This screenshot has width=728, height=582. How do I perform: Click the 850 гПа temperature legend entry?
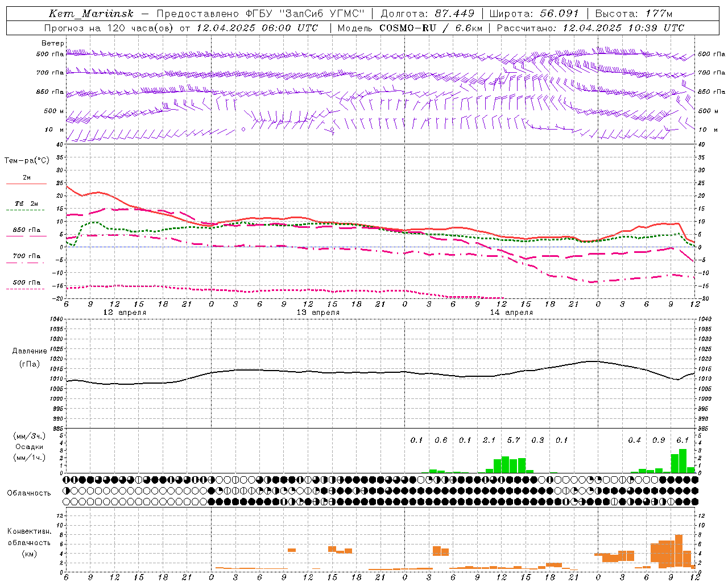27,230
